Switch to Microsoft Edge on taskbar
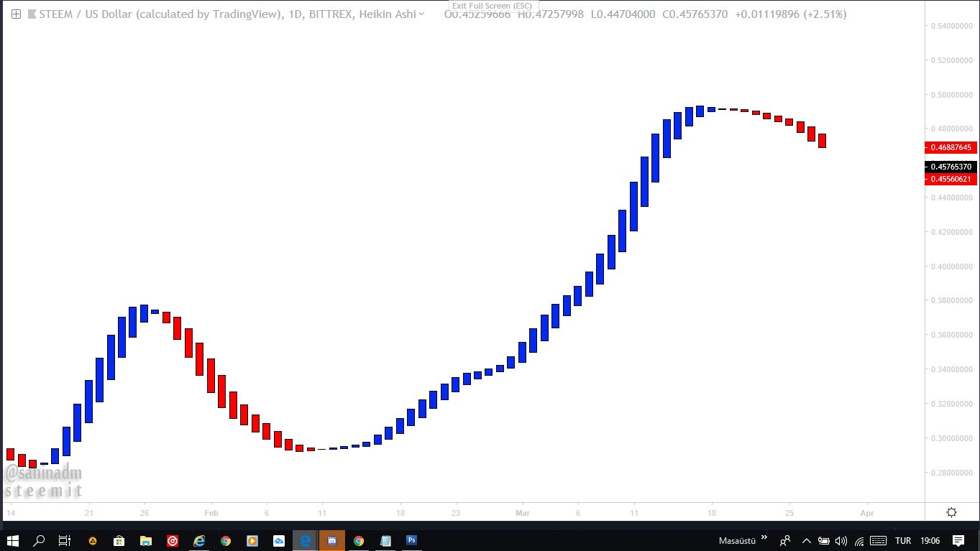Viewport: 980px width, 551px height. tap(306, 540)
